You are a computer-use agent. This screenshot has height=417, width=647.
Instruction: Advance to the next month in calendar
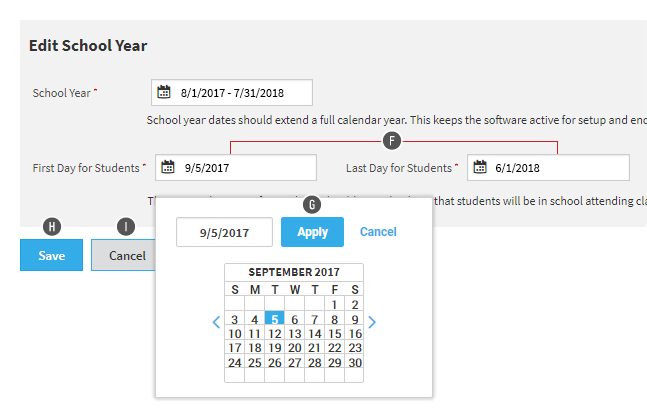click(372, 322)
